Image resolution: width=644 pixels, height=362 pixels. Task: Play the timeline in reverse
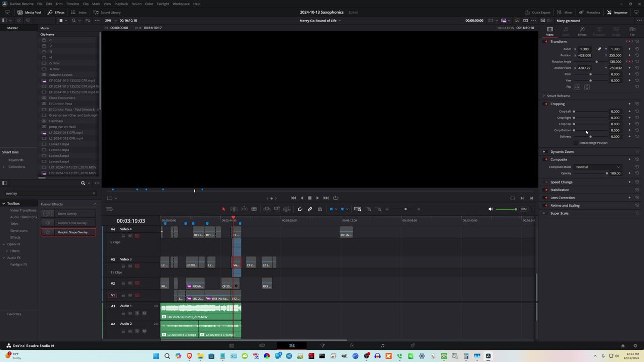(x=302, y=198)
